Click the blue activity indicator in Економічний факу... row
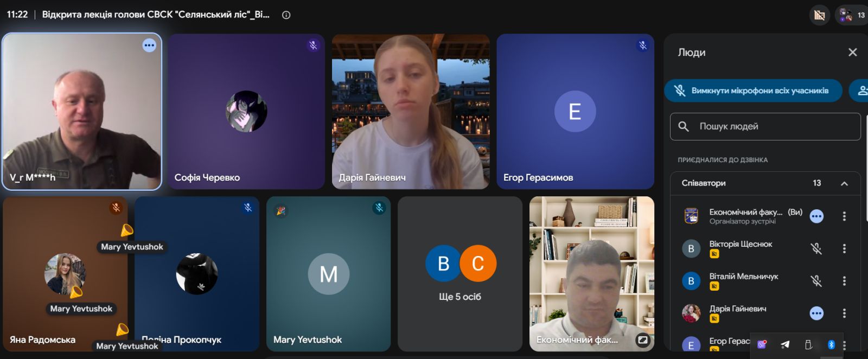This screenshot has width=868, height=359. (816, 216)
